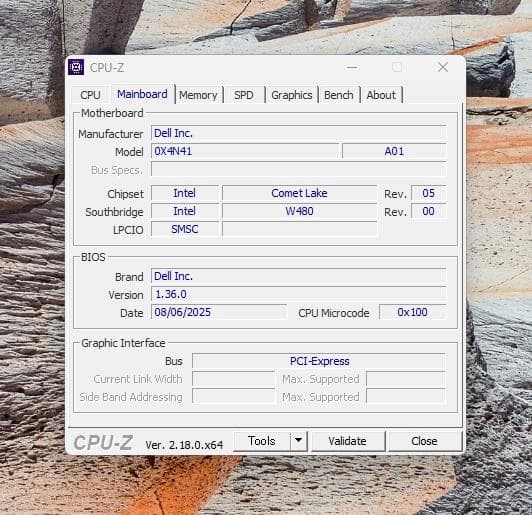Click the southbridge Rev. value 00

[x=429, y=211]
